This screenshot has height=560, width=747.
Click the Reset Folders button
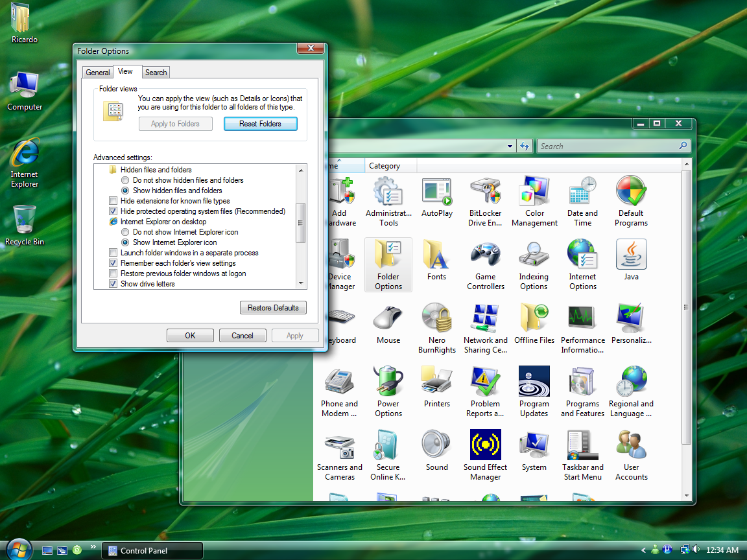tap(261, 123)
